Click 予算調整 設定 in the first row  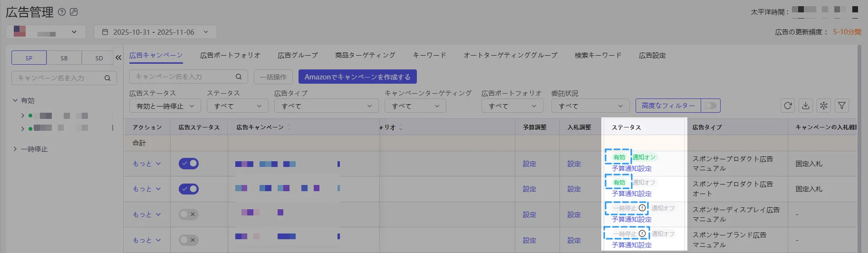(x=530, y=164)
